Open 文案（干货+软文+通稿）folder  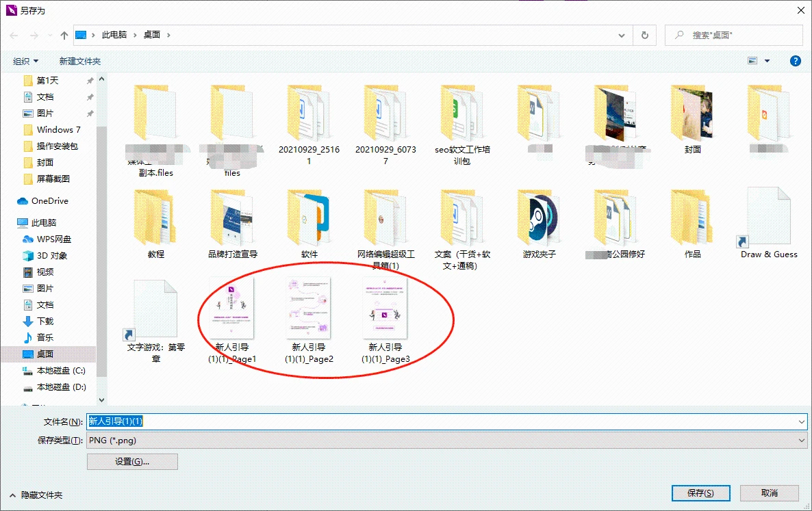click(x=462, y=230)
